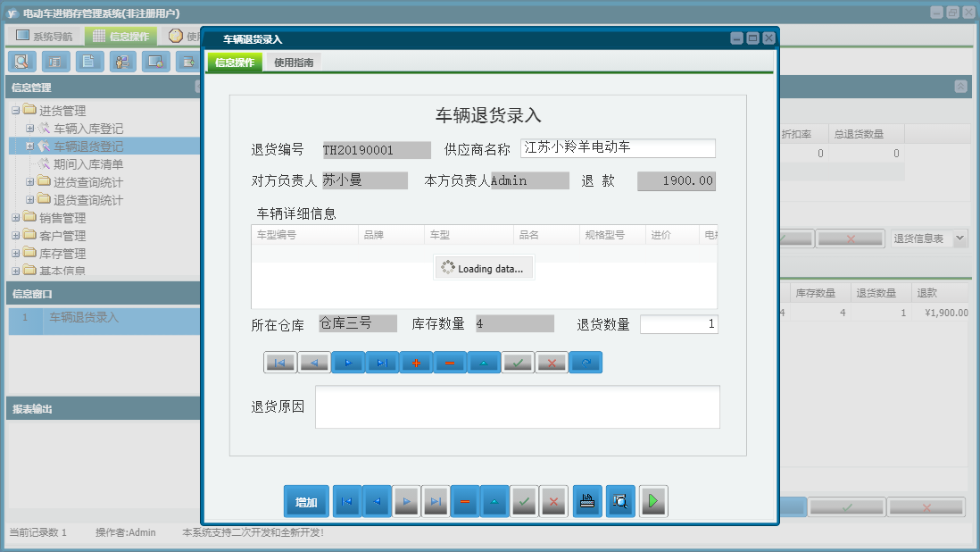Click the user and computer icon in main toolbar
Image resolution: width=980 pixels, height=552 pixels.
point(122,62)
